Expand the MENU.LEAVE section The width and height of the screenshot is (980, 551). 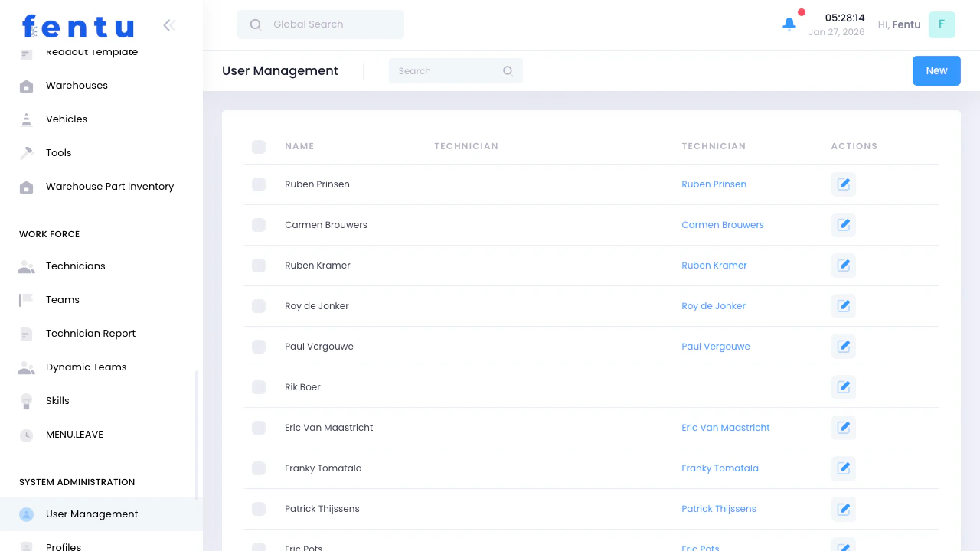coord(74,434)
